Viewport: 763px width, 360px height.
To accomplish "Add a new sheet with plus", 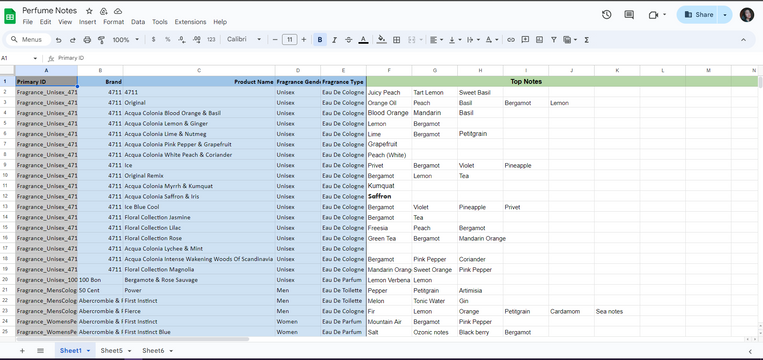I will coord(22,351).
